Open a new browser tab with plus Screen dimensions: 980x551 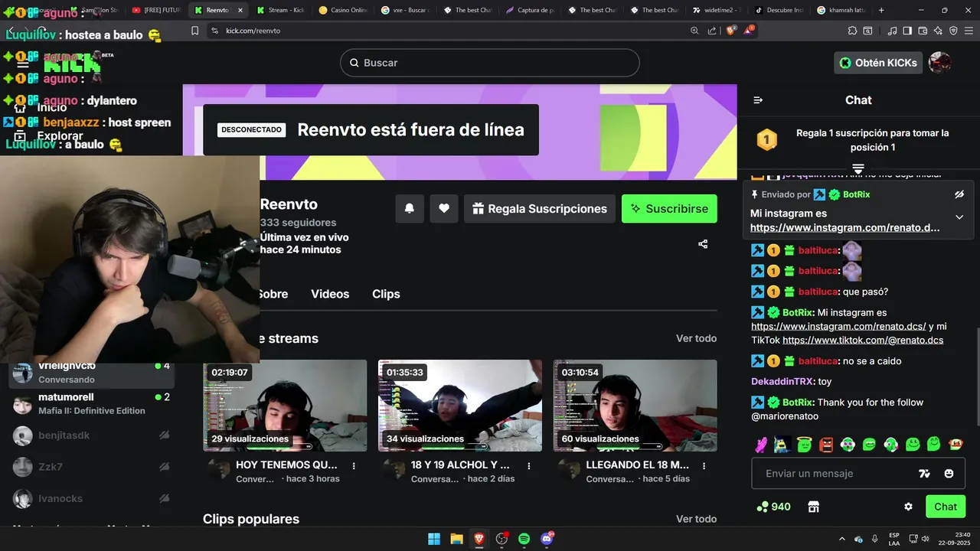pos(881,10)
